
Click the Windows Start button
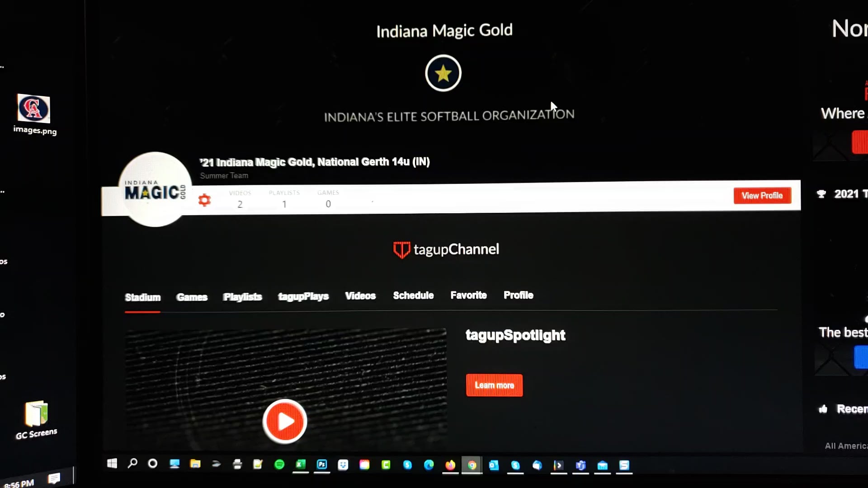pos(112,463)
